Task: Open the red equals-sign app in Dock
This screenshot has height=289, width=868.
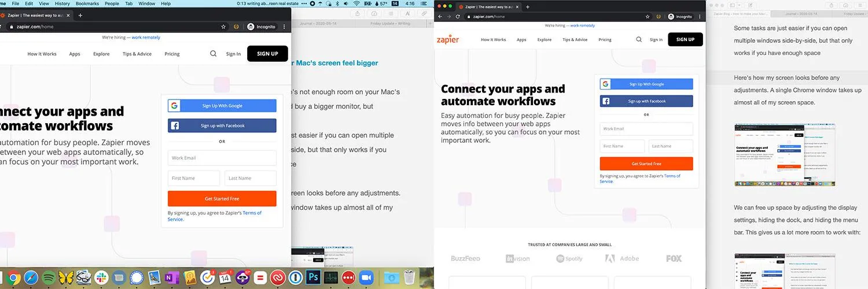Action: pyautogui.click(x=260, y=278)
